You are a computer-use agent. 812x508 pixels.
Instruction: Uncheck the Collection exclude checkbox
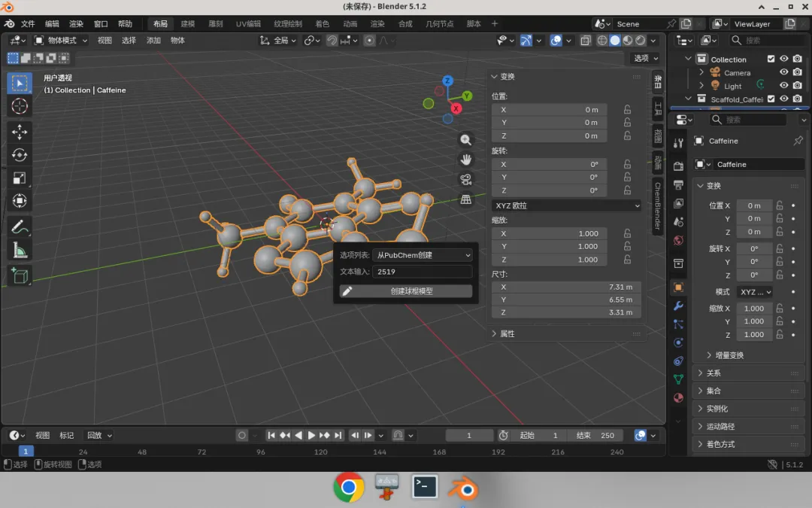coord(771,59)
